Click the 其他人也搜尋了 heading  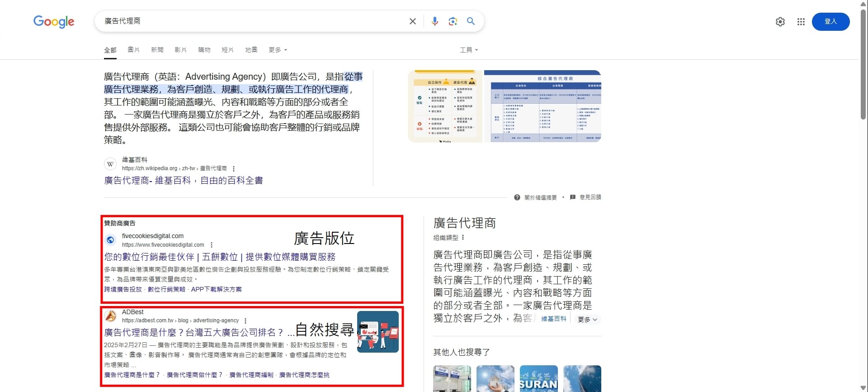point(462,352)
